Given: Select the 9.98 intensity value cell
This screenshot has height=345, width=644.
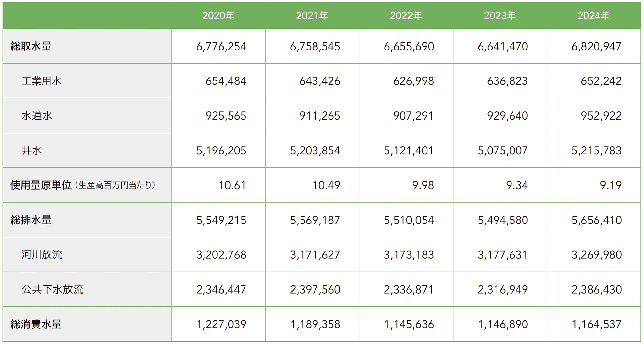Looking at the screenshot, I should coord(423,185).
